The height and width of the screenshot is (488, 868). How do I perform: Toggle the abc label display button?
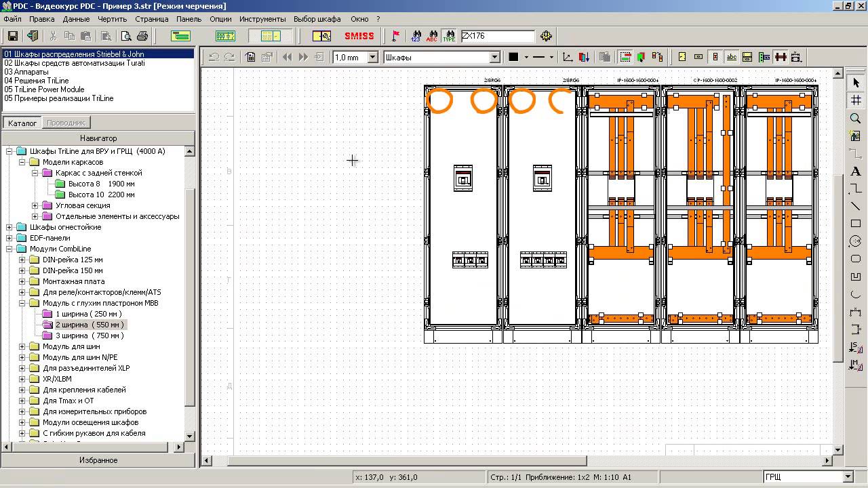[732, 57]
